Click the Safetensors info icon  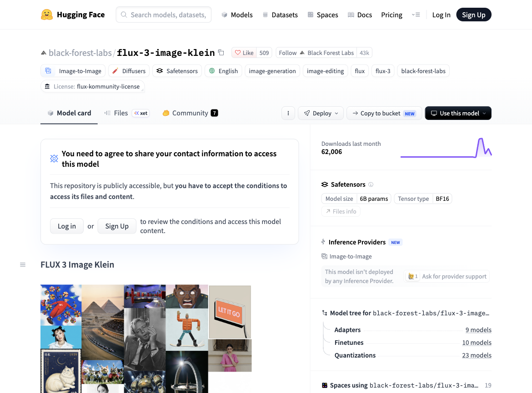(x=371, y=184)
